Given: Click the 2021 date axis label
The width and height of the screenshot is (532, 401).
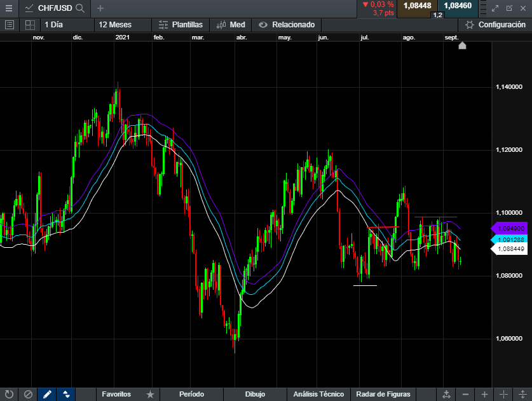Looking at the screenshot, I should 123,37.
